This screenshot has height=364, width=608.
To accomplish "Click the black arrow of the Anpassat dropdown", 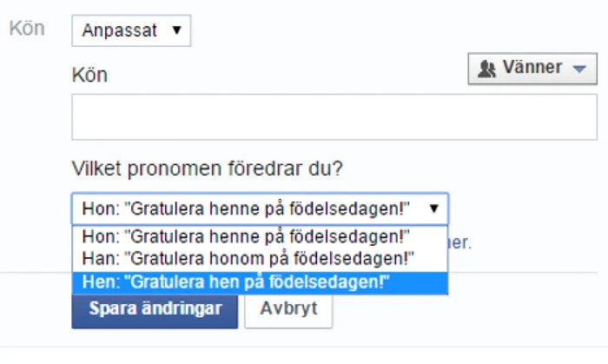I will point(177,30).
